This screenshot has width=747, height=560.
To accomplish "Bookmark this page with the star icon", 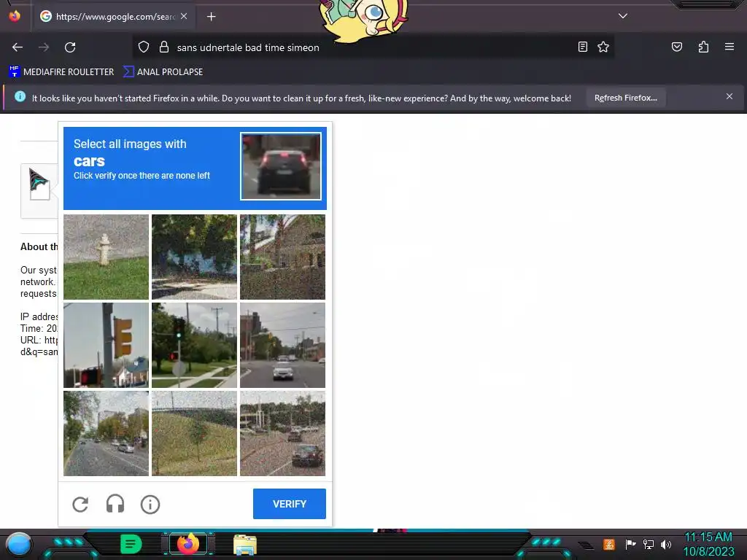I will pyautogui.click(x=603, y=47).
